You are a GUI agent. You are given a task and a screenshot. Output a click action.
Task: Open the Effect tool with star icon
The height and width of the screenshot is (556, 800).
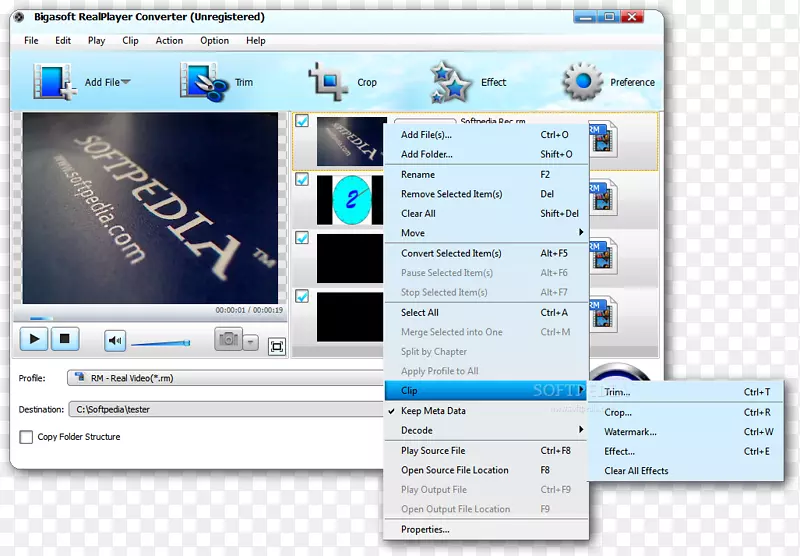point(451,82)
